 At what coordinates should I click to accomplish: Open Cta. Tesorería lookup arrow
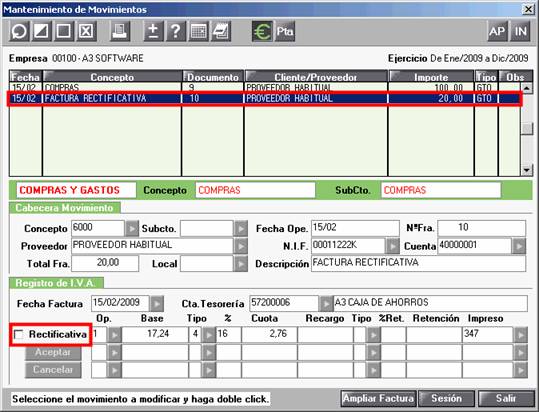click(x=325, y=304)
